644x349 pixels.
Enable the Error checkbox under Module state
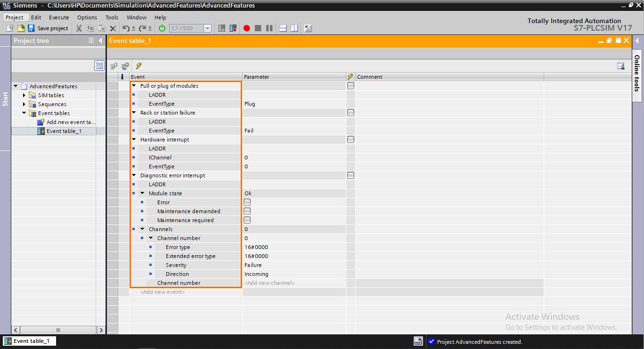click(247, 202)
